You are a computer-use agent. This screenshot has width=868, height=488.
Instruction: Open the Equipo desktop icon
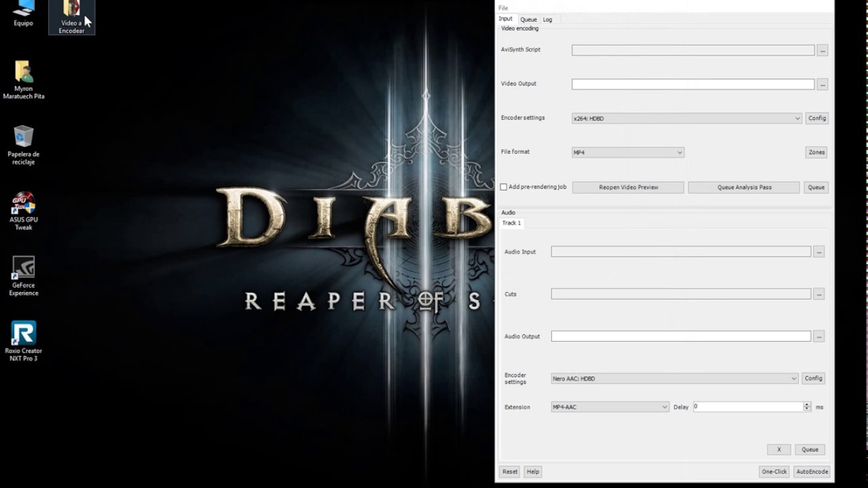[23, 14]
